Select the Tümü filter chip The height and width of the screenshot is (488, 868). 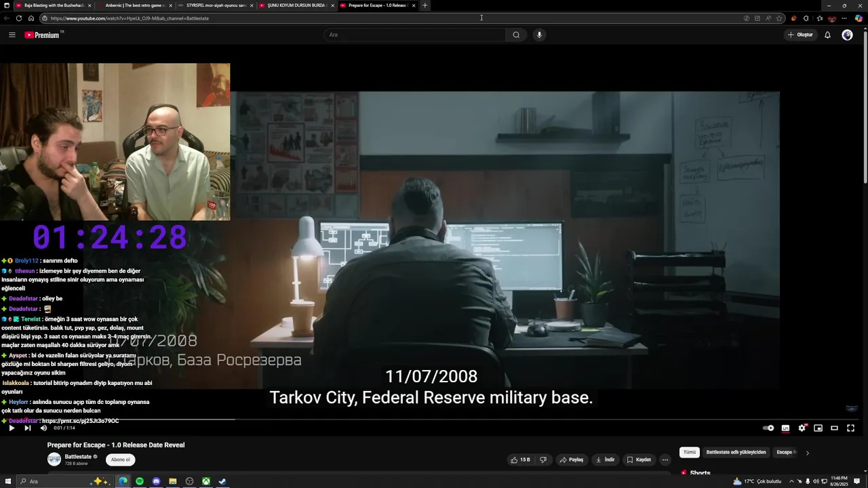[690, 452]
